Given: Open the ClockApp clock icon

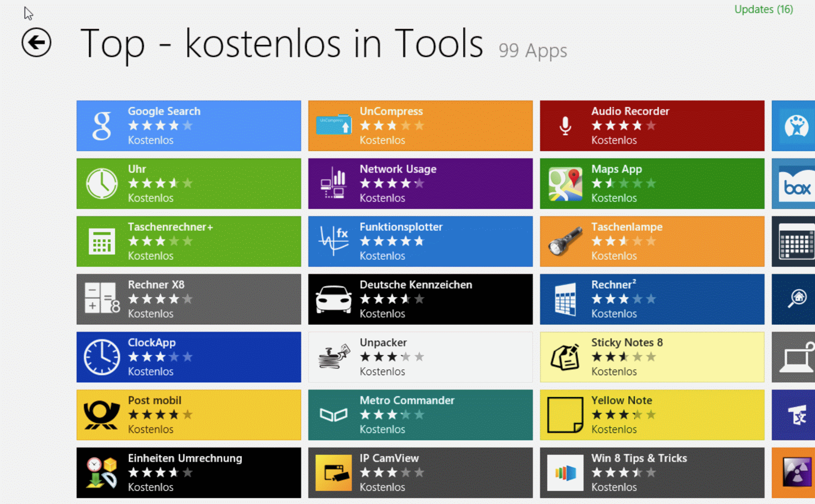Looking at the screenshot, I should (x=102, y=357).
